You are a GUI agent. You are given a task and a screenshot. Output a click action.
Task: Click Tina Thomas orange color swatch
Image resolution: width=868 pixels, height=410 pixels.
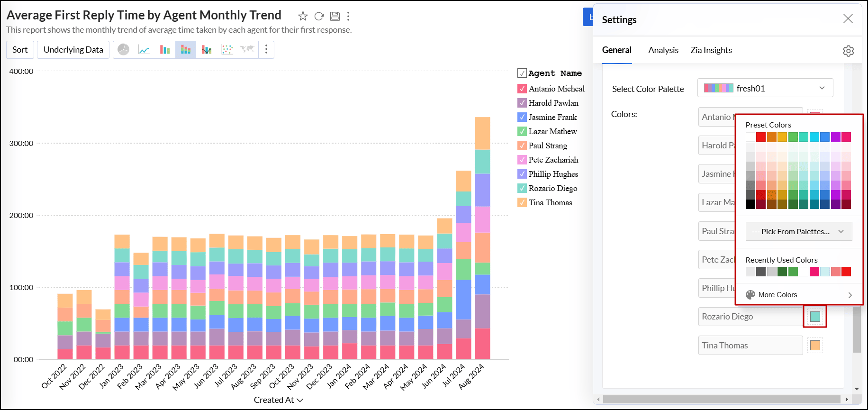coord(815,346)
